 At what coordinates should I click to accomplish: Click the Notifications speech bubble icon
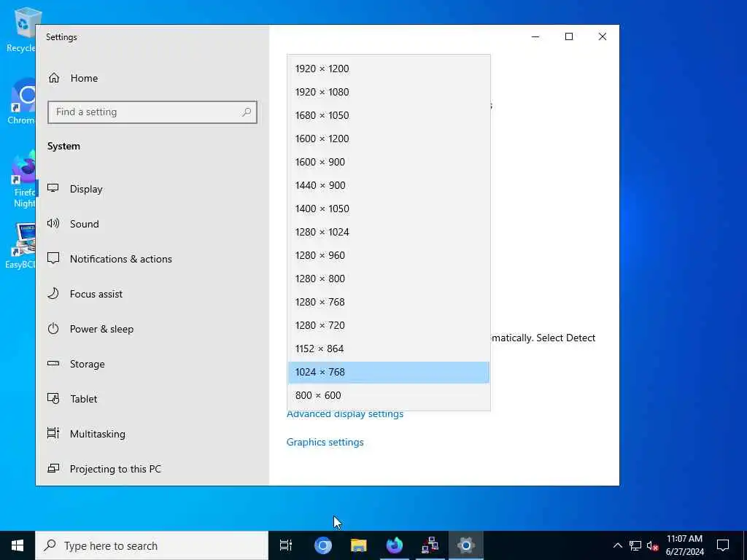[53, 258]
